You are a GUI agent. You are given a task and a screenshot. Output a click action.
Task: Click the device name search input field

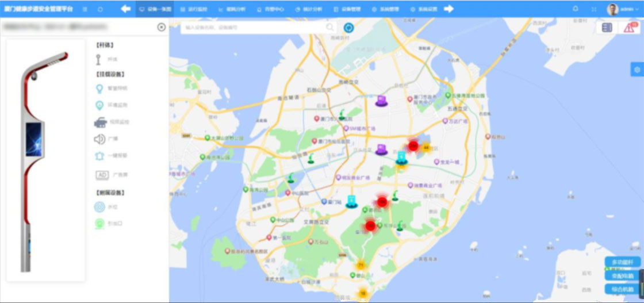253,27
